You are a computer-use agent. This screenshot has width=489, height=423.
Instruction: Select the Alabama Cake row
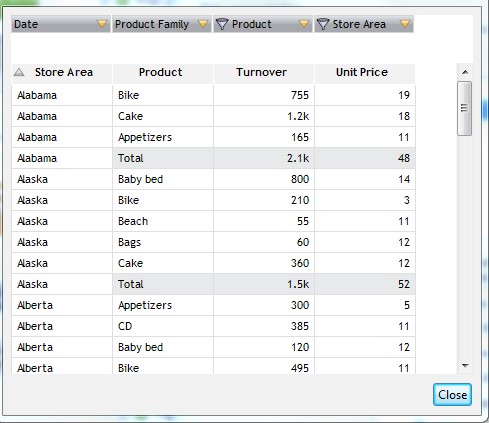point(213,116)
